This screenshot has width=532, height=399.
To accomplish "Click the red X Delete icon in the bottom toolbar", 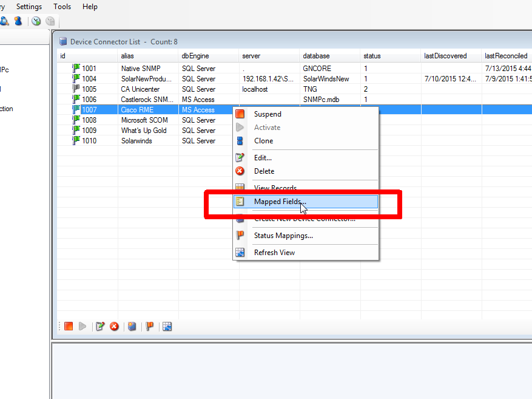I will 114,327.
